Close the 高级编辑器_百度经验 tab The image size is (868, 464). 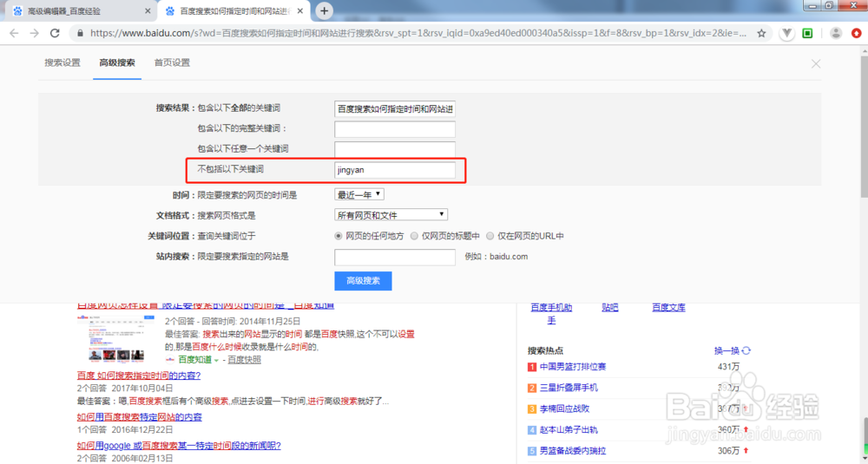(148, 11)
